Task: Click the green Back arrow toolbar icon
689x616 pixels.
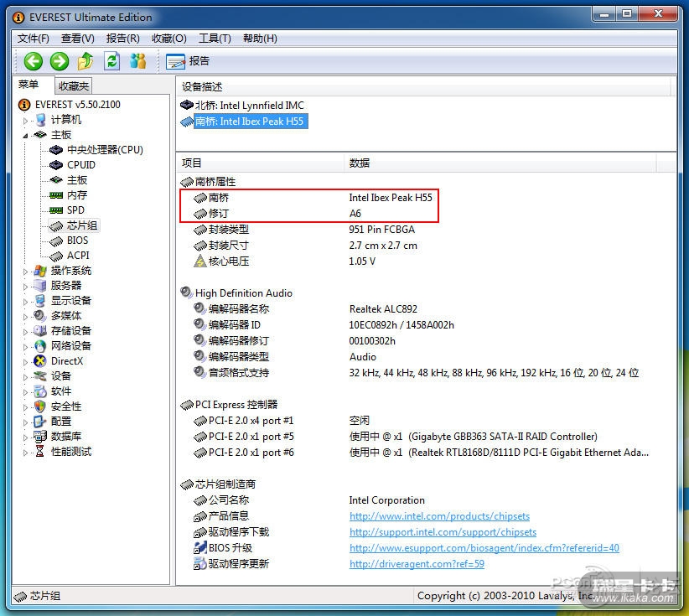Action: click(33, 61)
